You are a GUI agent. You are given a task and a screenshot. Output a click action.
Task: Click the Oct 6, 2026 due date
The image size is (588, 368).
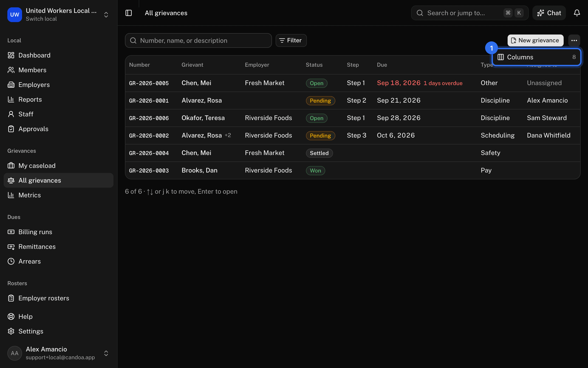pos(396,135)
